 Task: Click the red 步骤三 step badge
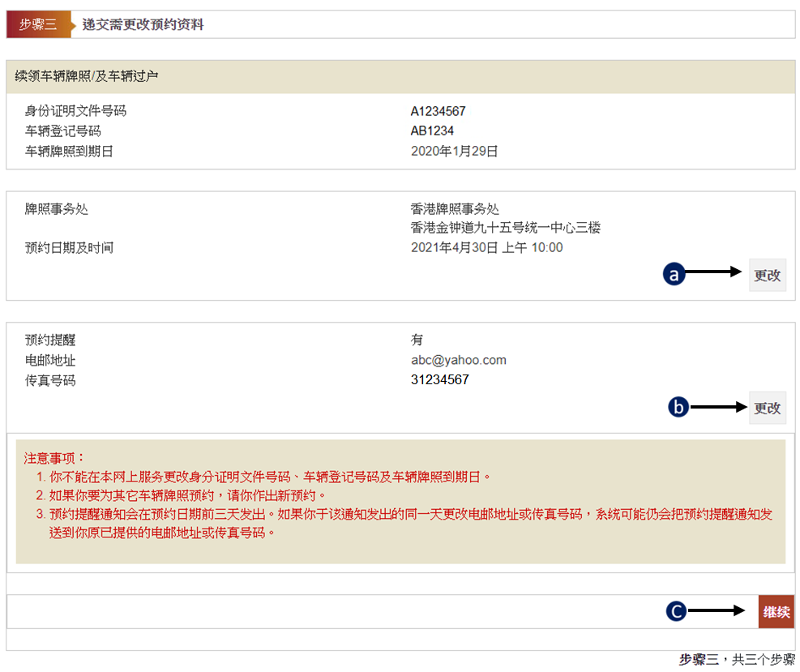pos(38,24)
